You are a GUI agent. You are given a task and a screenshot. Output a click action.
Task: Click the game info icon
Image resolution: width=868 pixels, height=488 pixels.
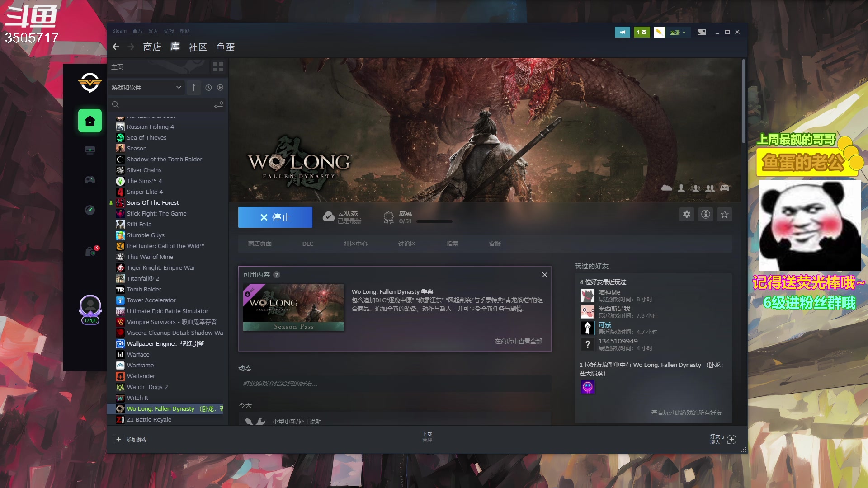pyautogui.click(x=706, y=214)
